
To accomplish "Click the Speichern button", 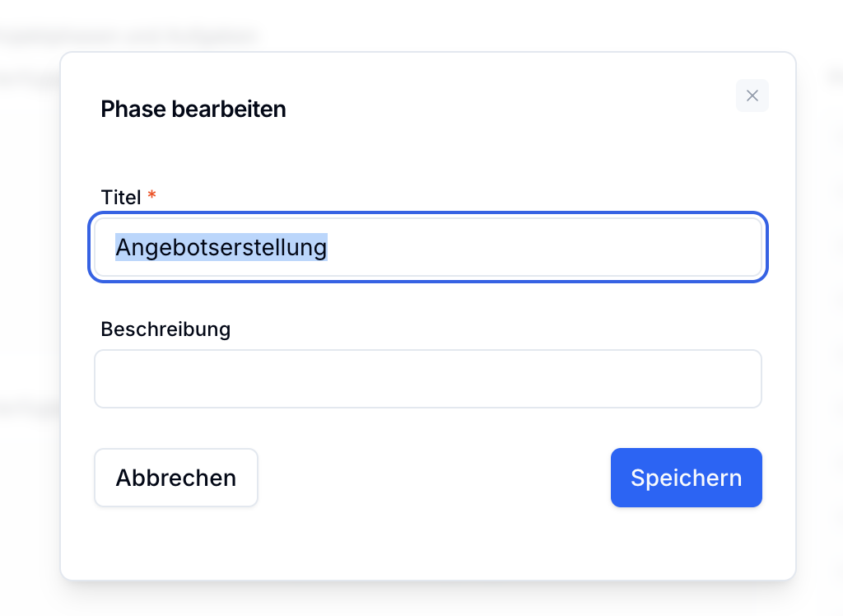I will (686, 478).
